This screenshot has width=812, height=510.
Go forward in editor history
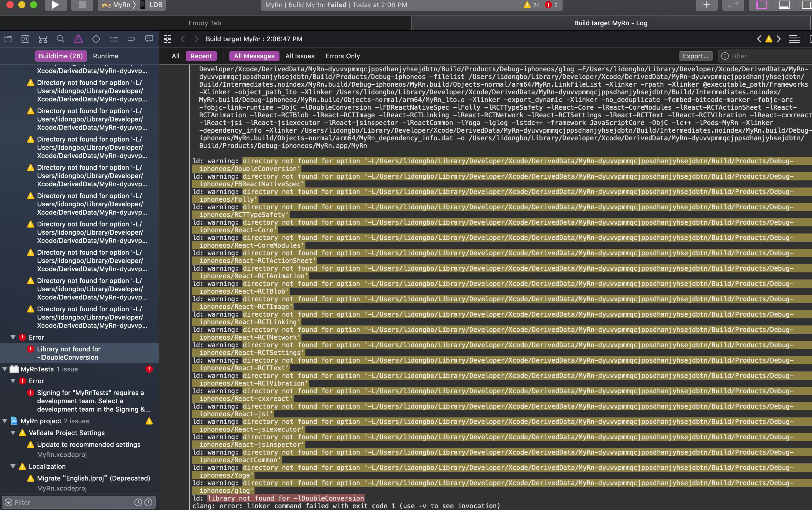point(196,39)
